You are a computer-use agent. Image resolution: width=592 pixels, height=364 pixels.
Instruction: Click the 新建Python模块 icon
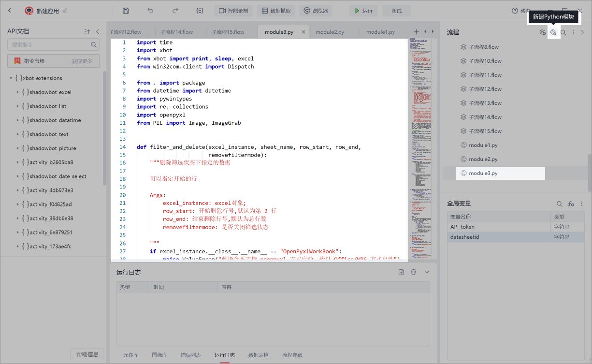(553, 32)
